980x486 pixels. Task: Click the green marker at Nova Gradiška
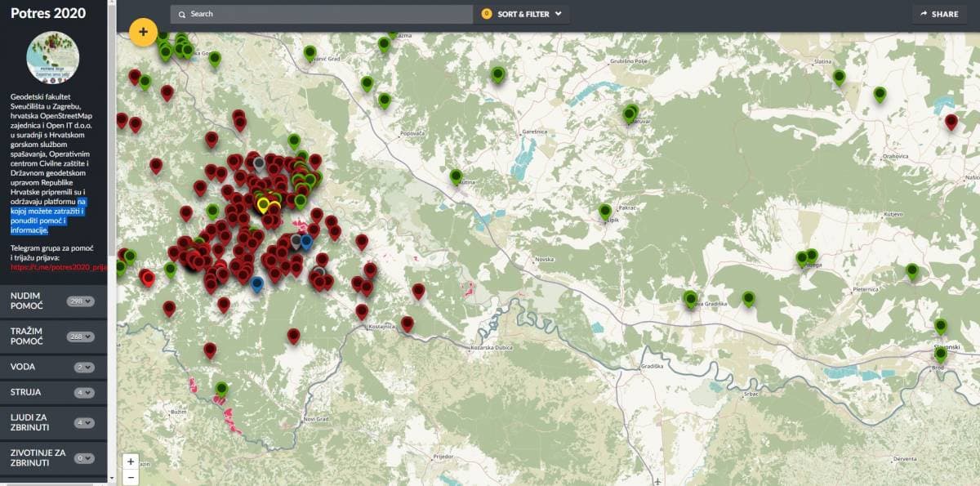click(x=691, y=299)
